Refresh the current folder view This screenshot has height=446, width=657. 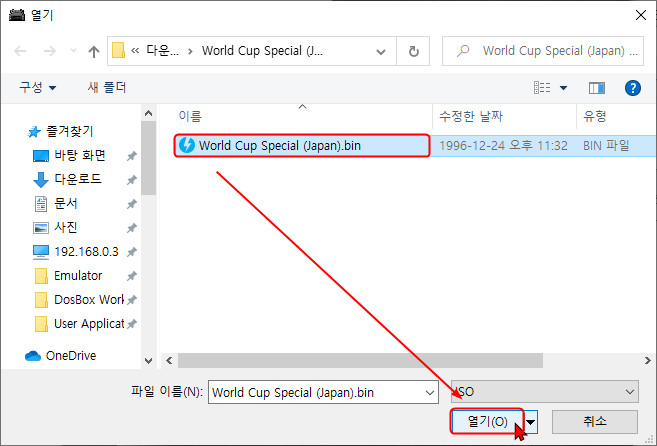point(413,51)
